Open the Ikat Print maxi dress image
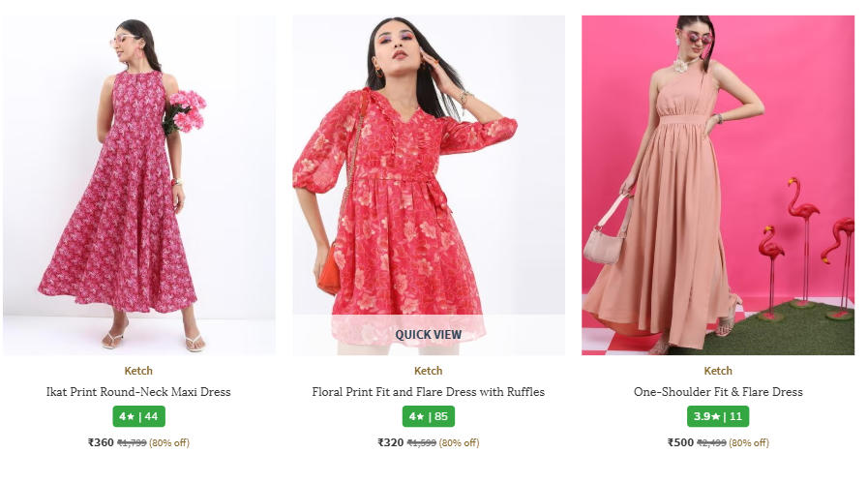Screen dimensions: 868x484 [138, 184]
